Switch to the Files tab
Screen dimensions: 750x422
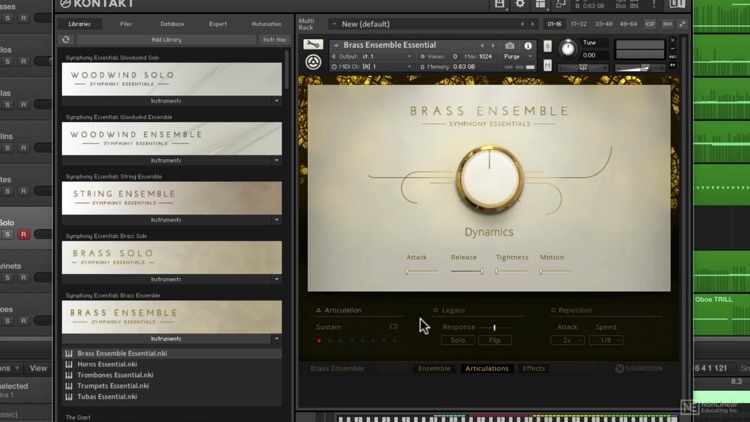pos(126,24)
